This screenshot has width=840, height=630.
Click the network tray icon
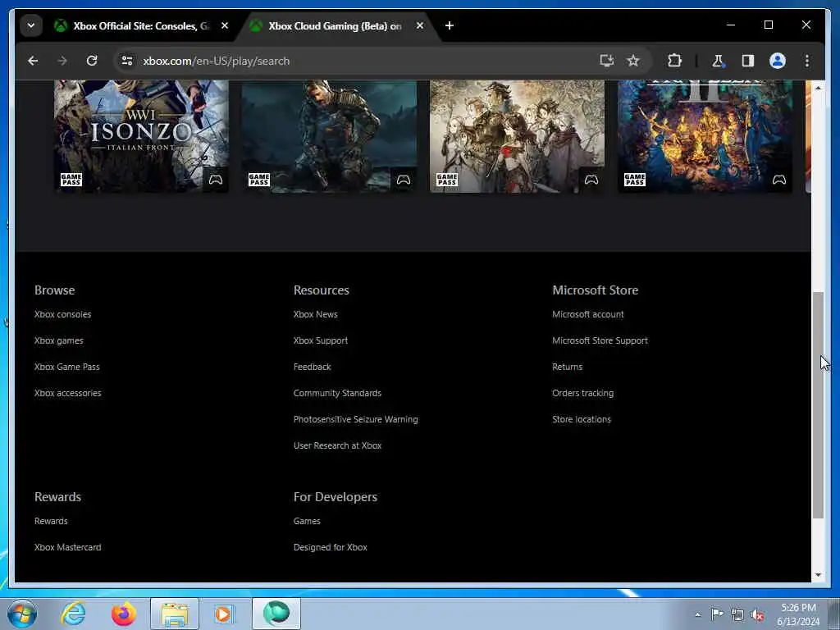tap(737, 615)
